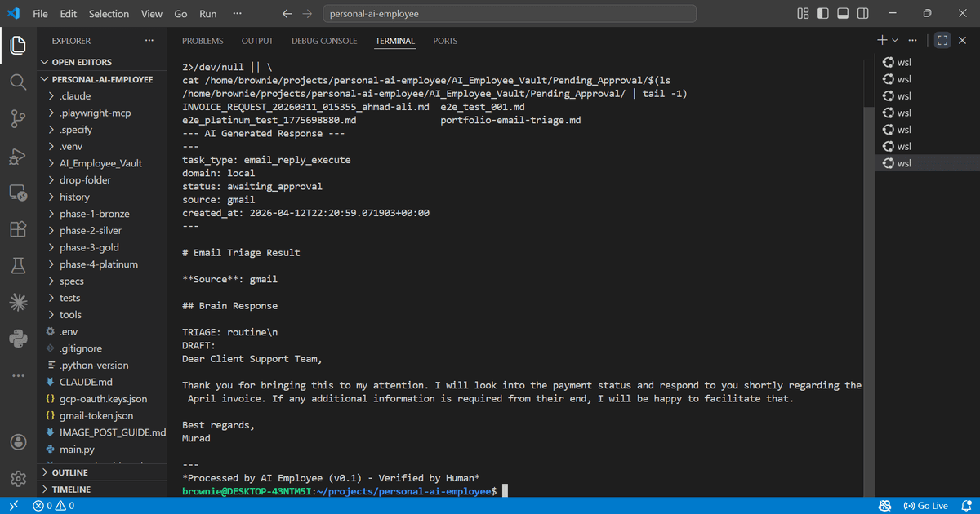Expand the AI_Employee_Vault folder
Image resolution: width=980 pixels, height=514 pixels.
(100, 163)
